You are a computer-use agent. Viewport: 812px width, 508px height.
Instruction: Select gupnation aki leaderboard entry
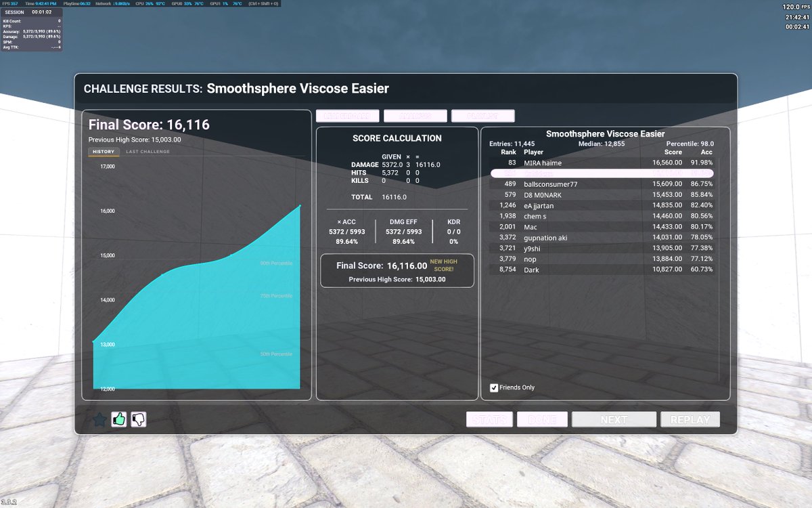(602, 238)
